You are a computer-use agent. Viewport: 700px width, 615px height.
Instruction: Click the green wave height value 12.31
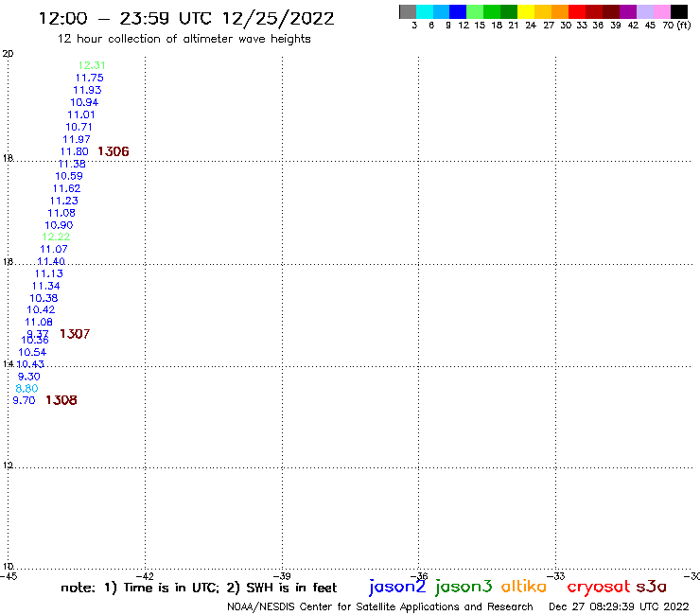click(x=92, y=65)
